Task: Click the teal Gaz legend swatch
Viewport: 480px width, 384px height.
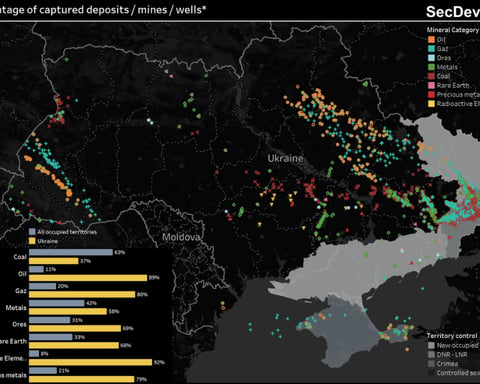Action: [431, 49]
